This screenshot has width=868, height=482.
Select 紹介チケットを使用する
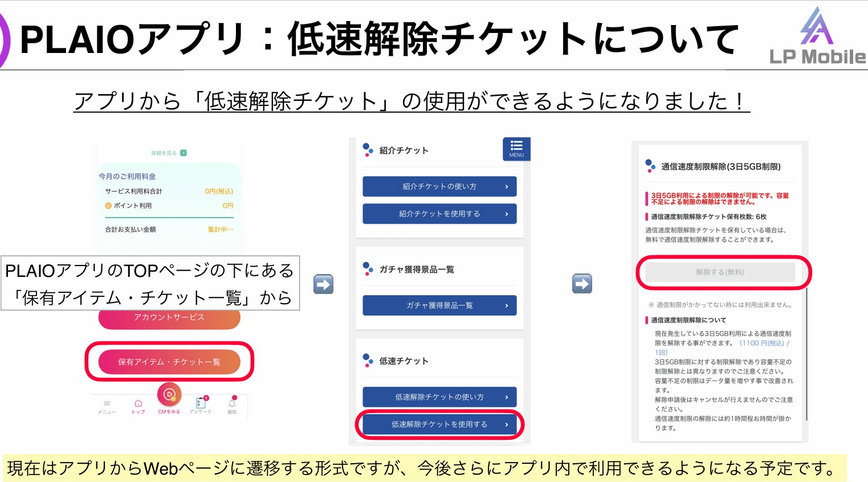(x=439, y=214)
